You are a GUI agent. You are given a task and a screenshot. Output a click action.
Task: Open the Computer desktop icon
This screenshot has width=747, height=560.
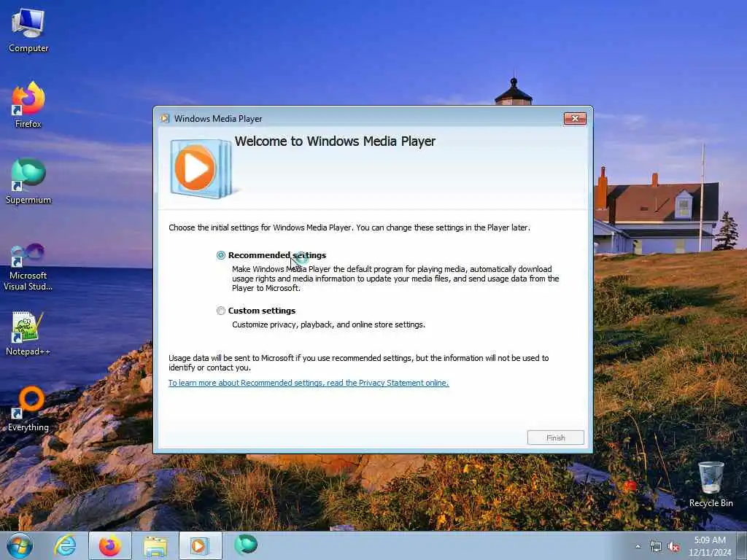(x=28, y=31)
